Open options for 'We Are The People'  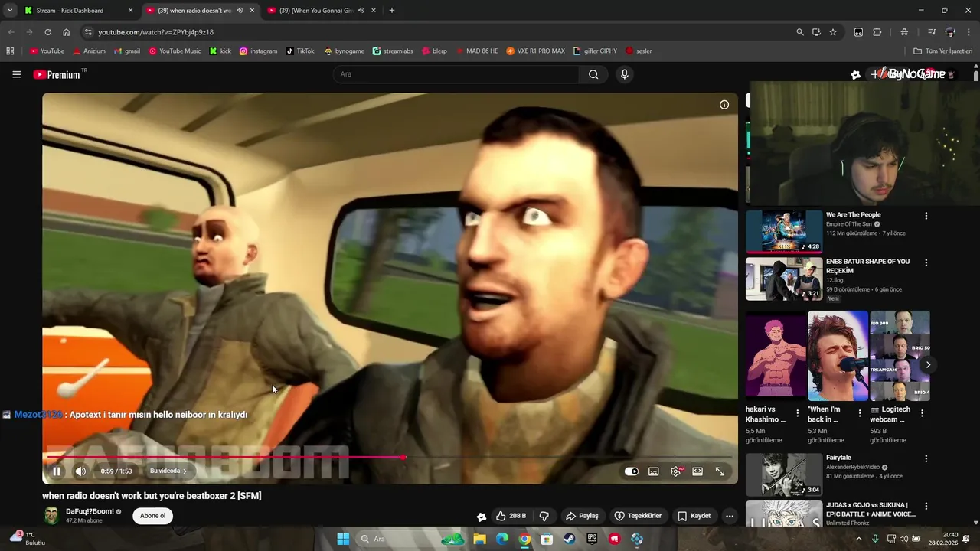click(926, 216)
